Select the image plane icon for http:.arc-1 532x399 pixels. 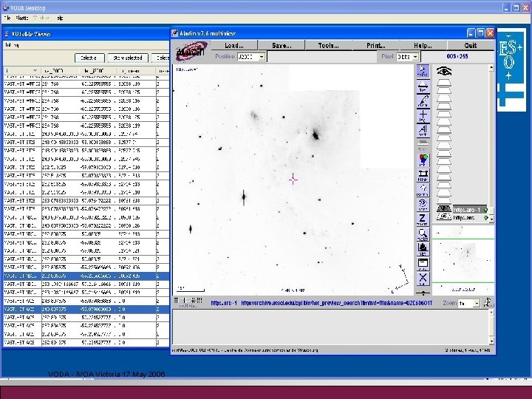[x=444, y=209]
